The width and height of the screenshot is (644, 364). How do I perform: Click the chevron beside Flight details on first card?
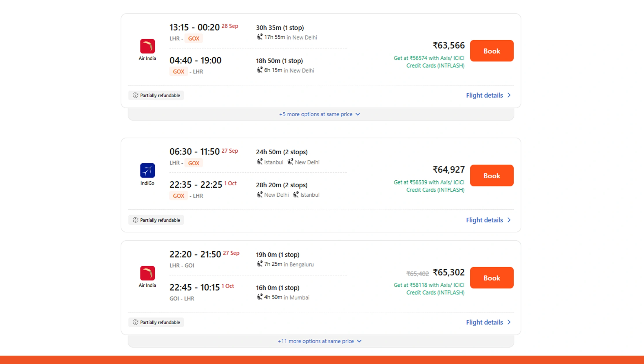(509, 95)
